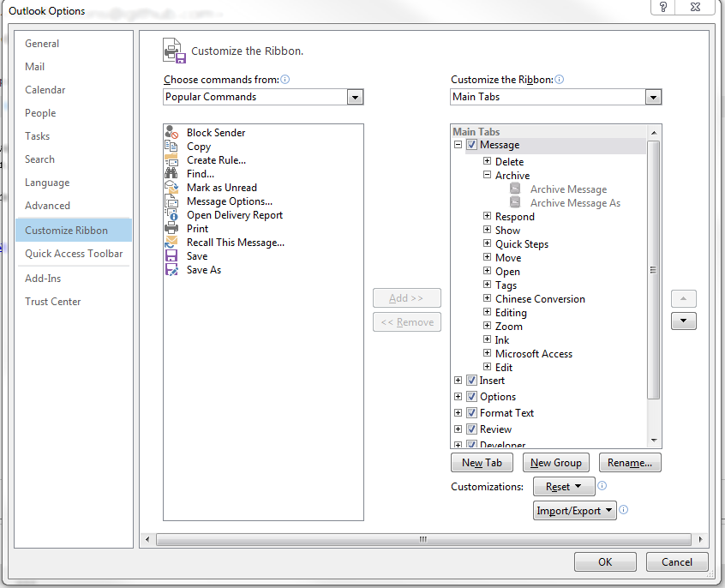Image resolution: width=725 pixels, height=588 pixels.
Task: Click info icon next to Reset button
Action: coord(602,486)
